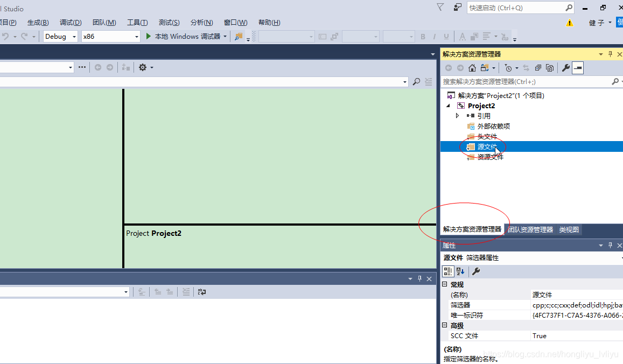This screenshot has height=364, width=623.
Task: Switch to the 类视图 Class View tab
Action: pyautogui.click(x=569, y=230)
